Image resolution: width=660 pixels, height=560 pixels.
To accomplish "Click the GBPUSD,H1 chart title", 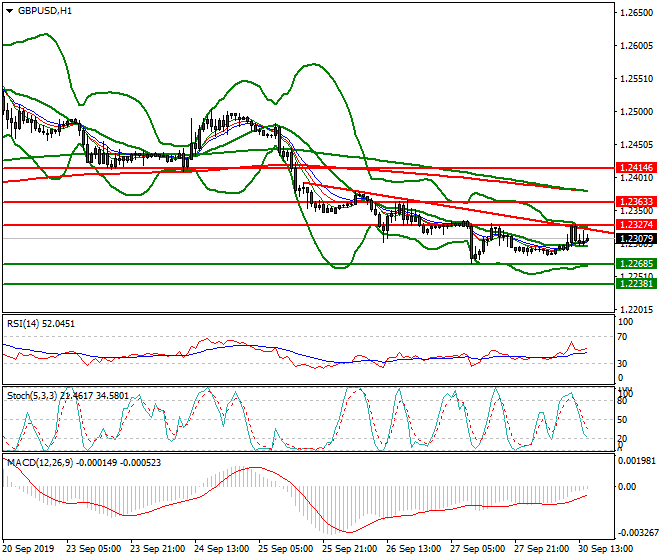I will point(45,11).
